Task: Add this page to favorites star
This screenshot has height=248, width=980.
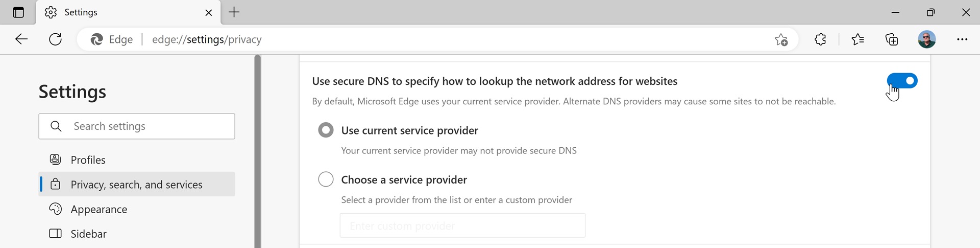Action: (781, 39)
